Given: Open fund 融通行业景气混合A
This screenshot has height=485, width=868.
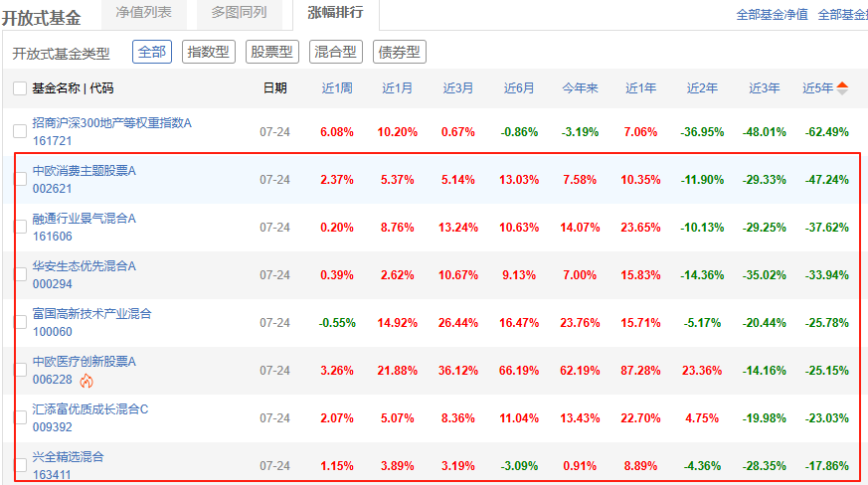Looking at the screenshot, I should tap(85, 218).
